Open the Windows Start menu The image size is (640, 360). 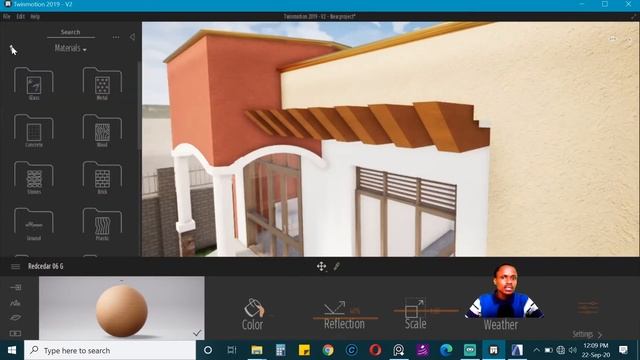tap(12, 350)
